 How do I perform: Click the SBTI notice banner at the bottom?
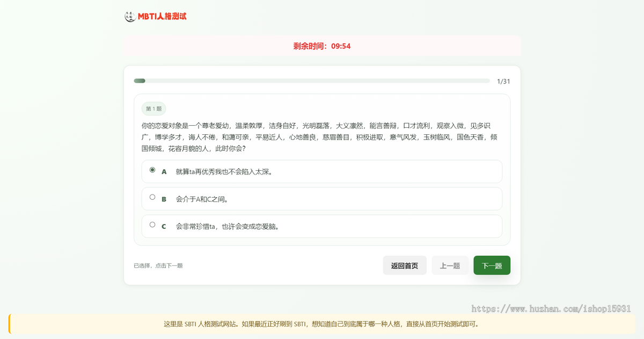[322, 324]
